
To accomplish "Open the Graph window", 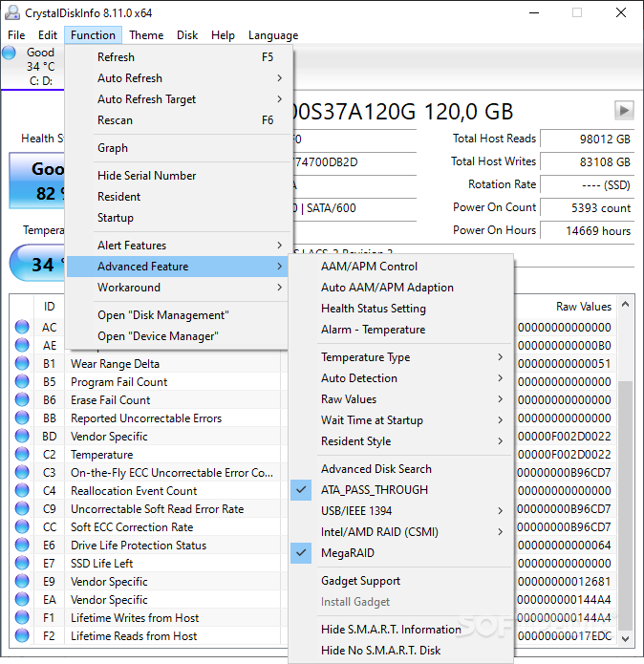I will click(x=178, y=148).
